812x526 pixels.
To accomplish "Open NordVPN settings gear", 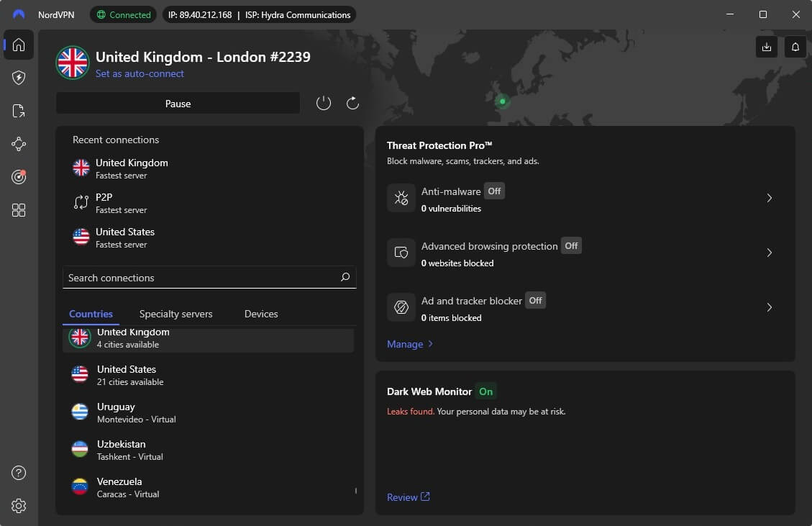I will pos(18,506).
